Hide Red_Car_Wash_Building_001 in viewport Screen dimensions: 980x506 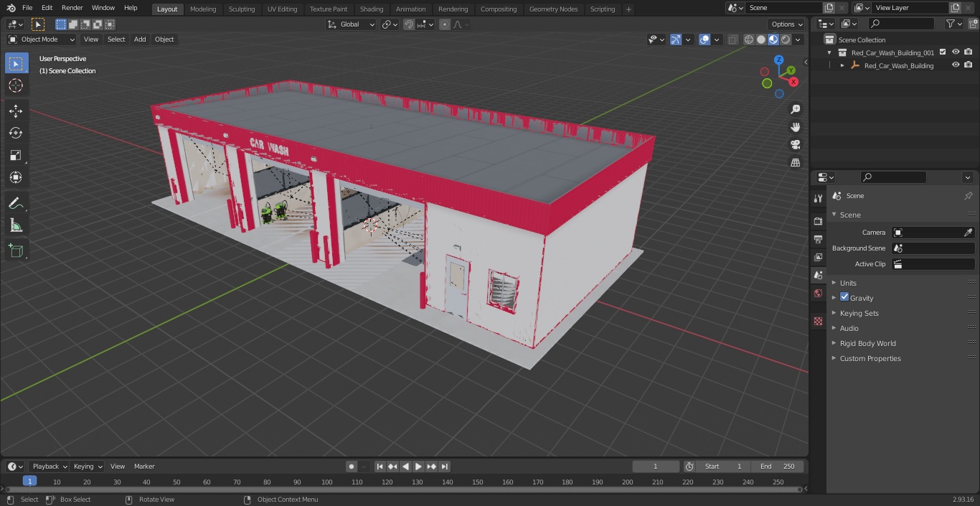pos(956,52)
